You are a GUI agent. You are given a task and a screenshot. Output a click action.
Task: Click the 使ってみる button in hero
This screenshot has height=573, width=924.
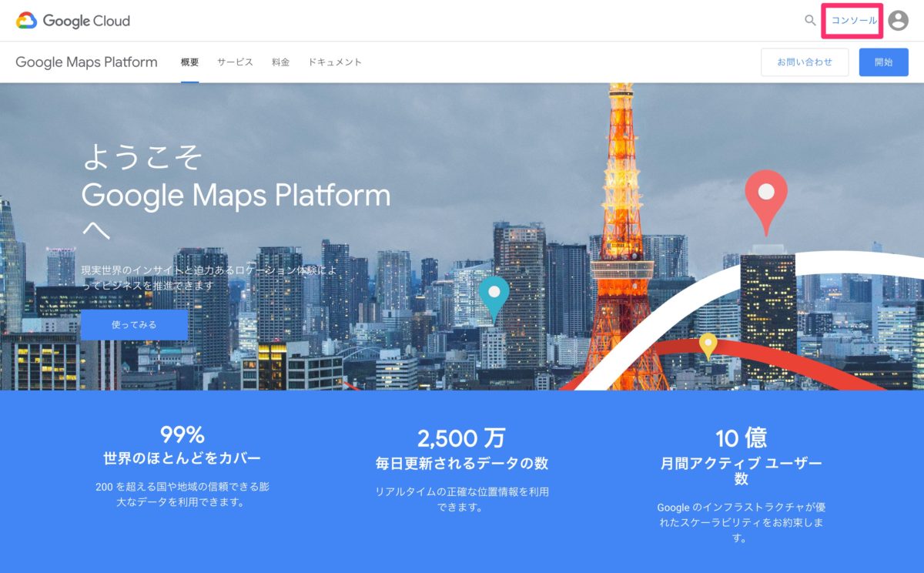coord(136,324)
